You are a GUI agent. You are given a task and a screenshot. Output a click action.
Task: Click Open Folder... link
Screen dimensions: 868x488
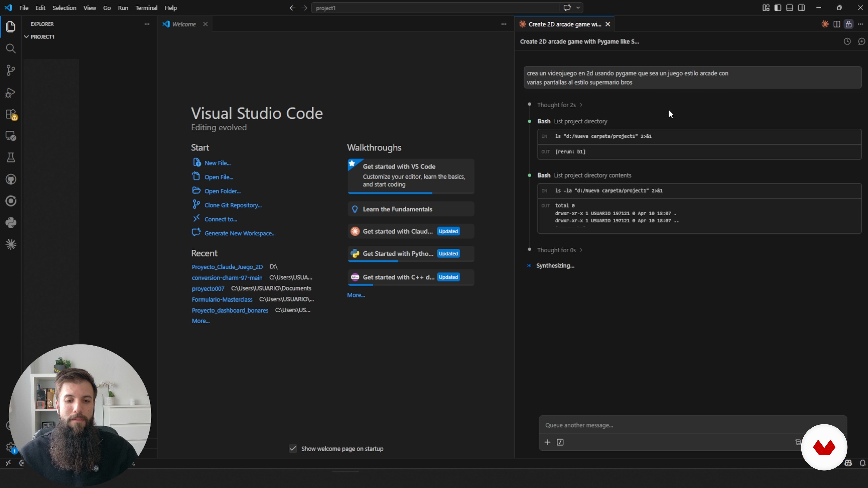(222, 191)
